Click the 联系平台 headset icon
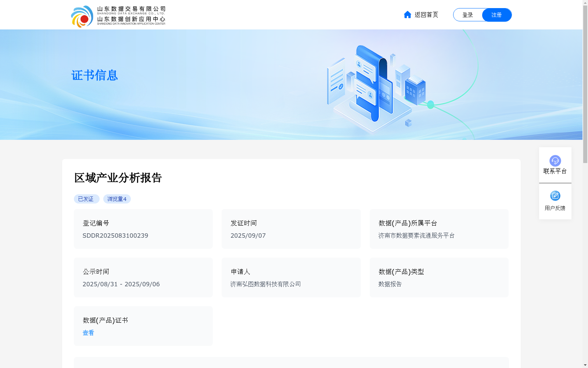 click(555, 161)
